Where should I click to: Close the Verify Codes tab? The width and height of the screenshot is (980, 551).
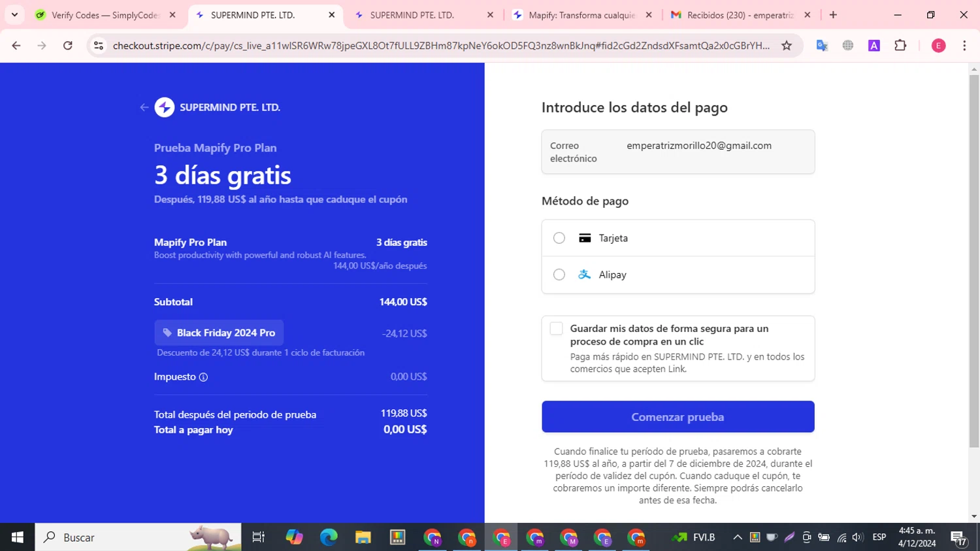pos(172,15)
